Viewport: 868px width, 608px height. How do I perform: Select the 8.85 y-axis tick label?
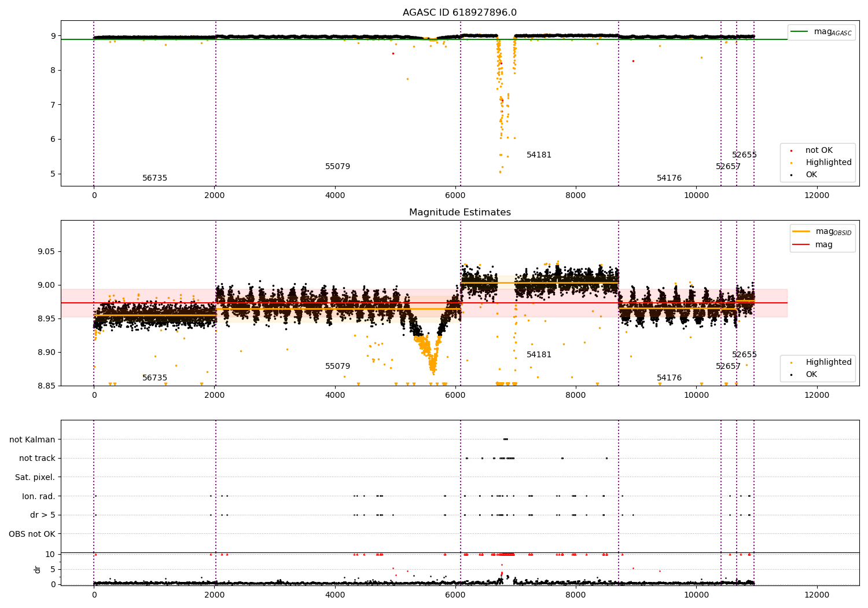click(x=46, y=386)
